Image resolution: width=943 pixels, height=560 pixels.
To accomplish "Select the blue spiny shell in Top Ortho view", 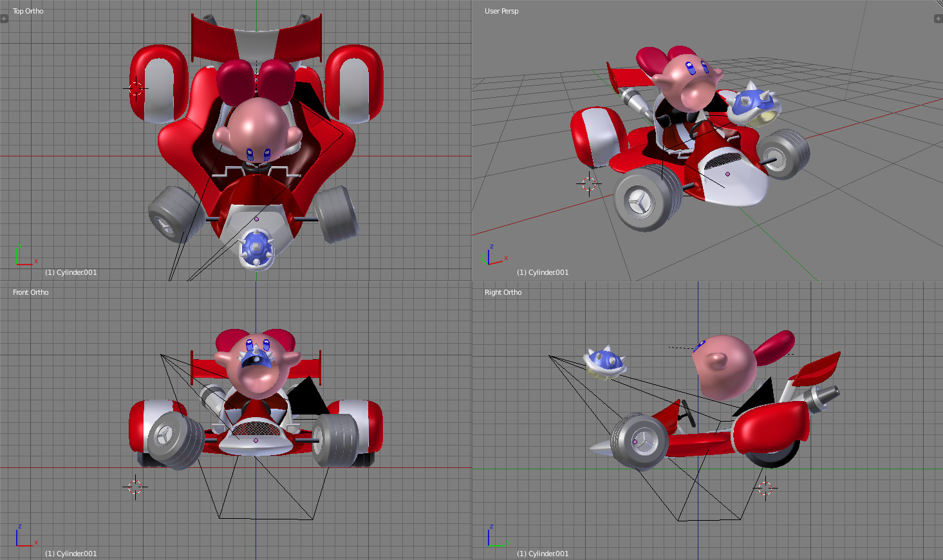I will [257, 249].
